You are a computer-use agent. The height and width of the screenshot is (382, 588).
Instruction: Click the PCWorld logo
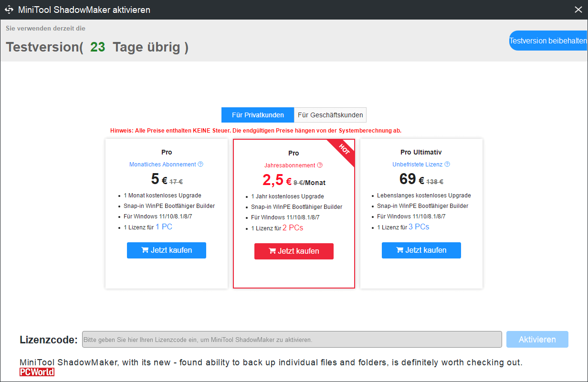pos(37,372)
